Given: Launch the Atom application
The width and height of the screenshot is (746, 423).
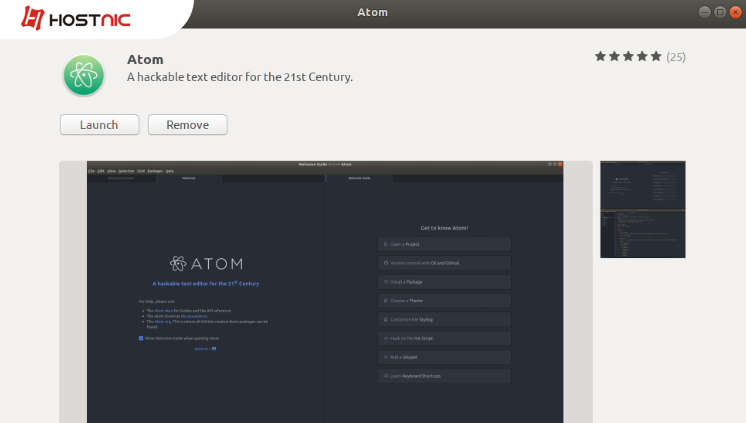Looking at the screenshot, I should (99, 125).
